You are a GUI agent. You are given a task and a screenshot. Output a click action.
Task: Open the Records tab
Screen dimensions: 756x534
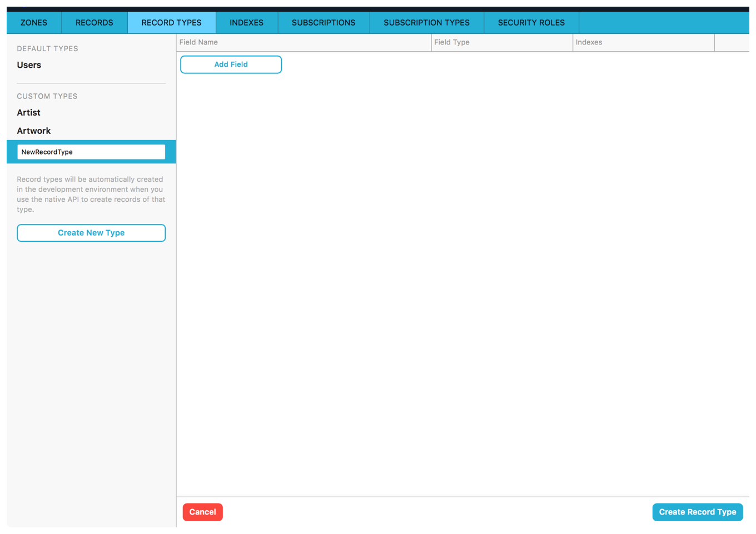[x=94, y=23]
